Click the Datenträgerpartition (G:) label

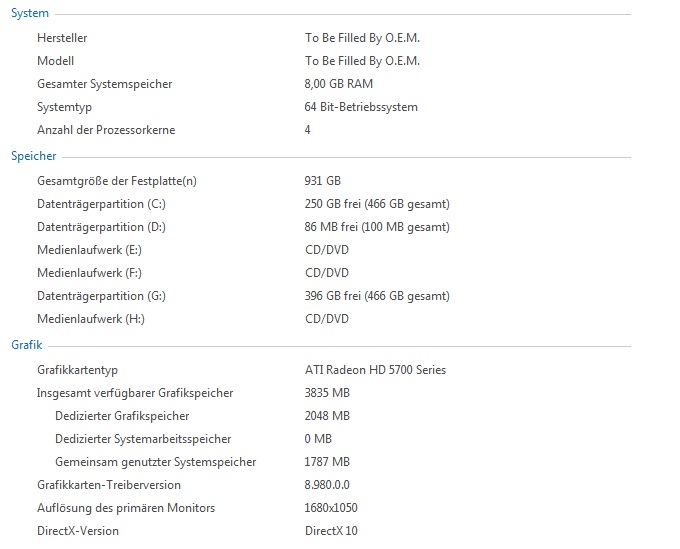point(101,296)
